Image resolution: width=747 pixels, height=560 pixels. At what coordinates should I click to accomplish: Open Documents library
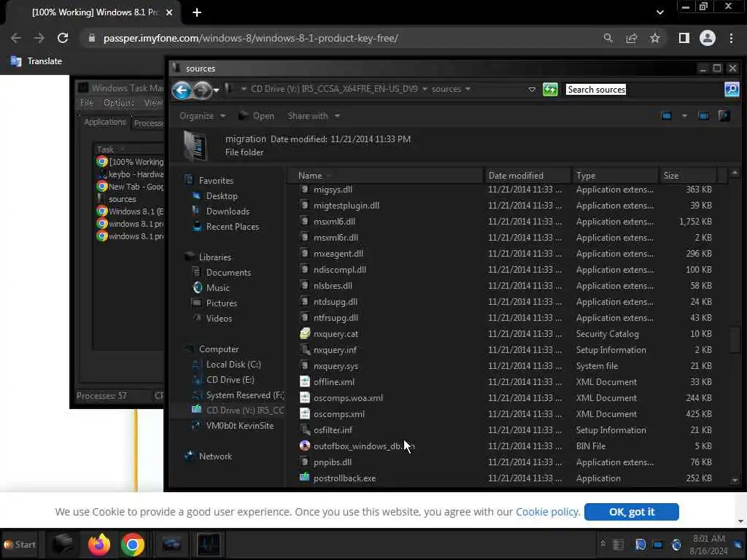228,273
